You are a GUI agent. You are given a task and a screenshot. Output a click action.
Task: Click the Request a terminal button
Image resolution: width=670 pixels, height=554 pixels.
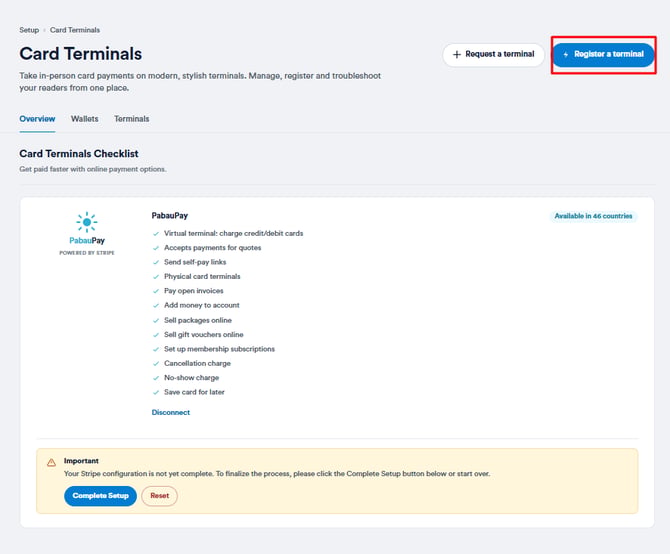494,54
